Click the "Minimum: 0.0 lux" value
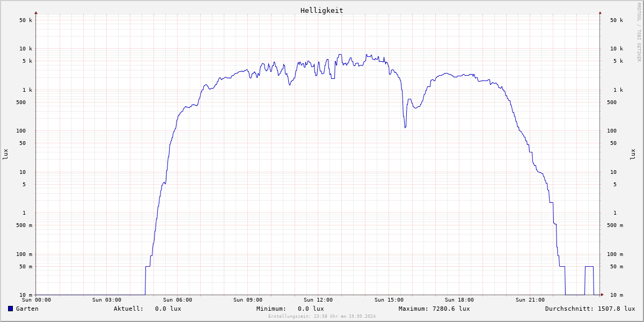This screenshot has height=322, width=644. click(290, 309)
